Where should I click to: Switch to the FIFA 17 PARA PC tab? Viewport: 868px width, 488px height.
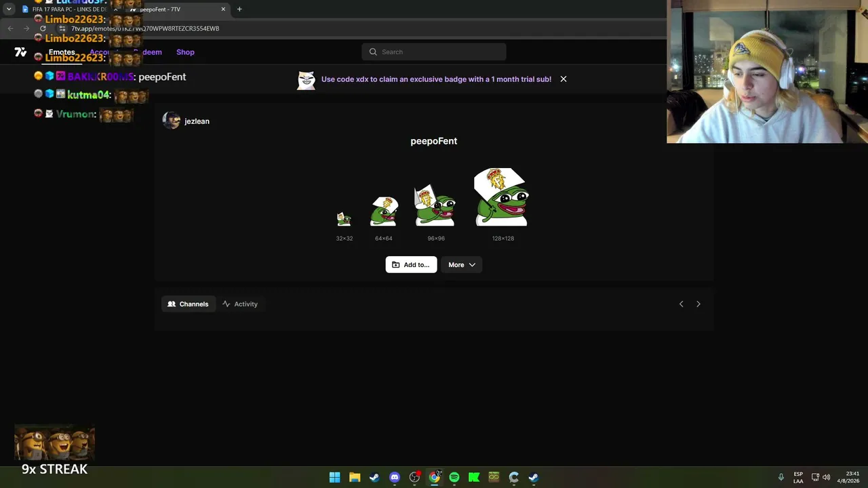[68, 9]
